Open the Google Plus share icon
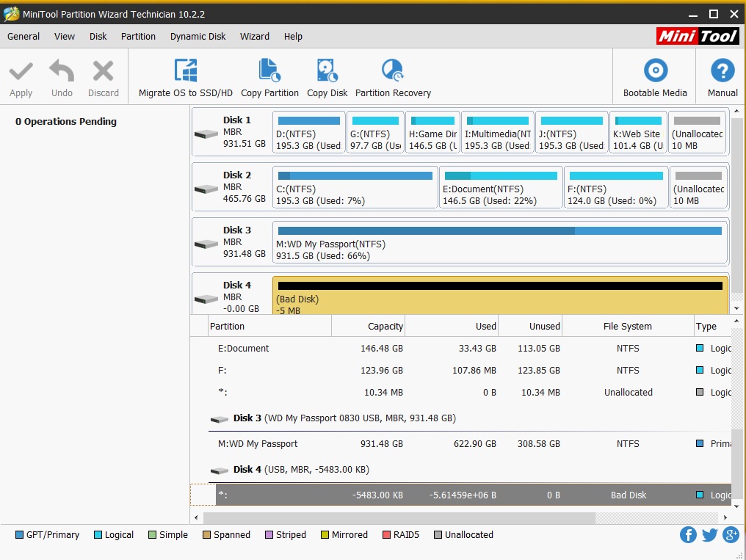 pyautogui.click(x=731, y=535)
